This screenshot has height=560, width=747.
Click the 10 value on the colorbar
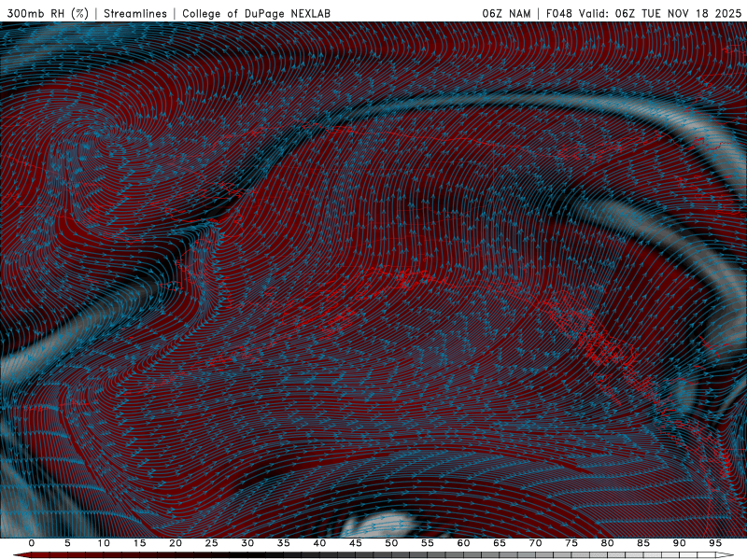point(104,543)
